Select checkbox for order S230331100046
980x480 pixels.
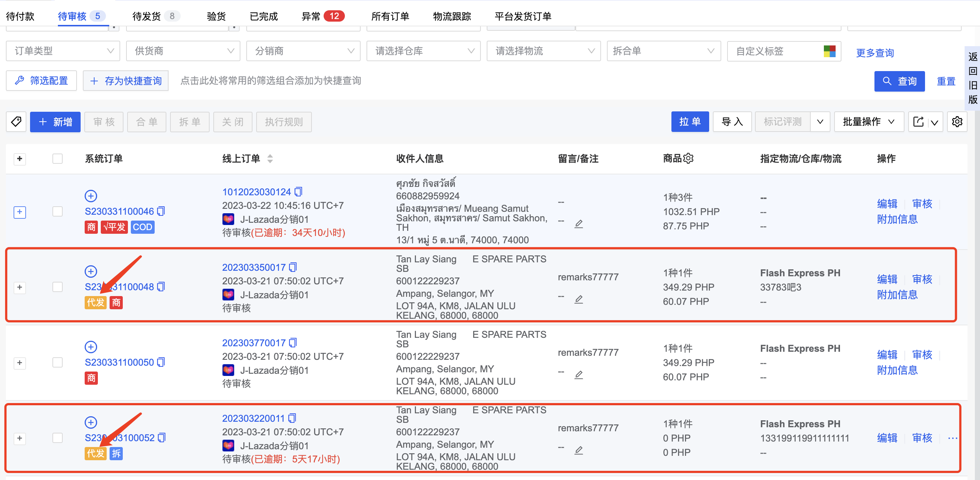[x=58, y=211]
